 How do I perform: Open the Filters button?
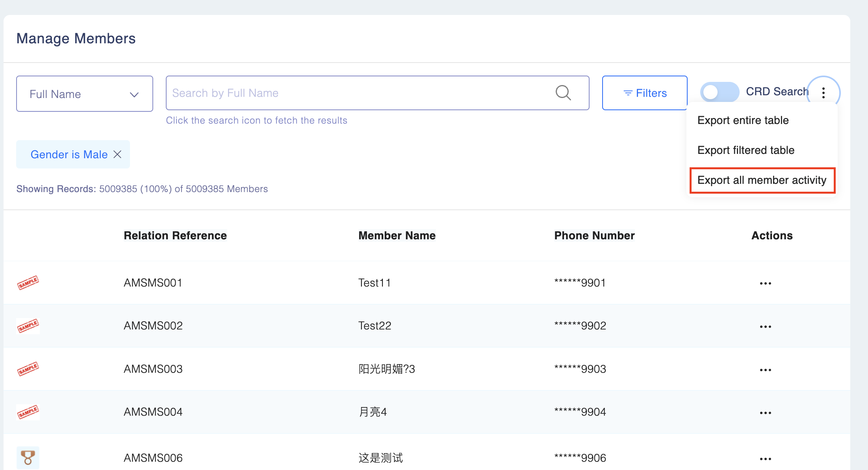[645, 93]
